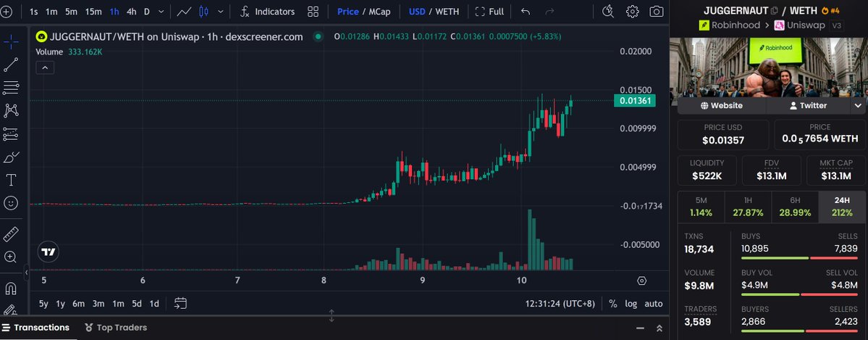Open the Indicators menu
Image resolution: width=868 pixels, height=340 pixels.
(x=267, y=12)
